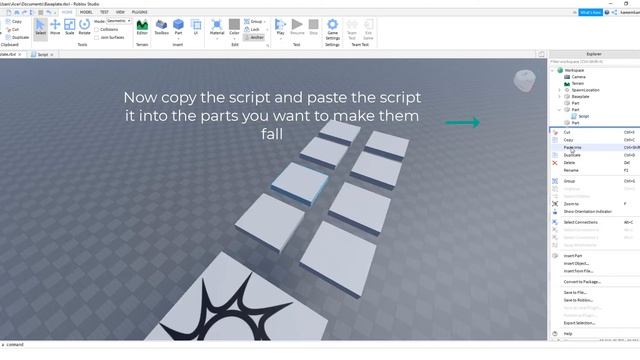Activate the Move tool
Image resolution: width=640 pixels, height=360 pixels.
(55, 28)
